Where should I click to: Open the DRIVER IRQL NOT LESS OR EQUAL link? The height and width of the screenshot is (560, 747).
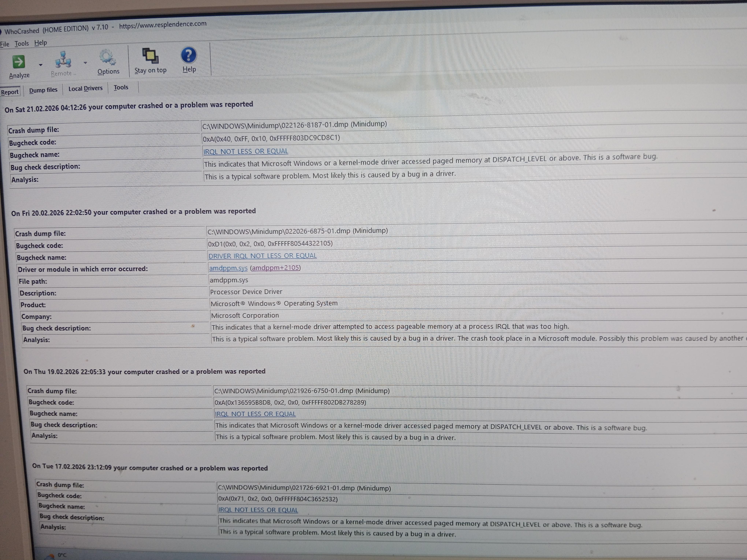tap(262, 256)
